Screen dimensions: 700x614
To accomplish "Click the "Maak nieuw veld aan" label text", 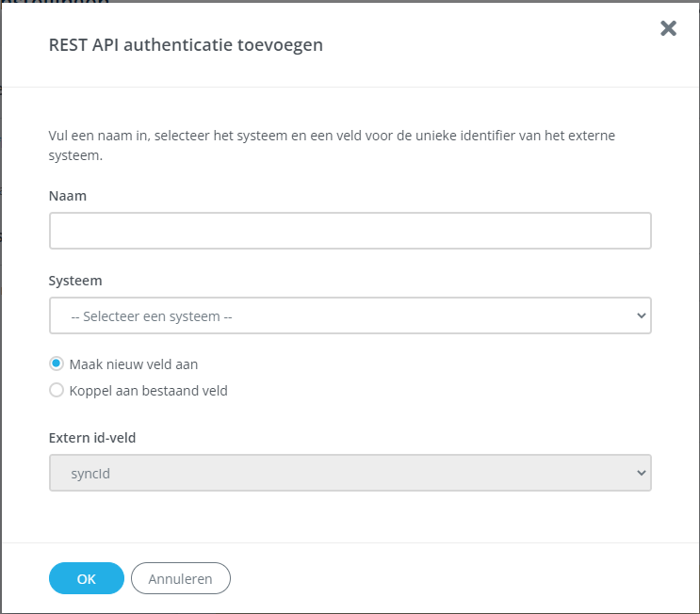I will point(134,364).
